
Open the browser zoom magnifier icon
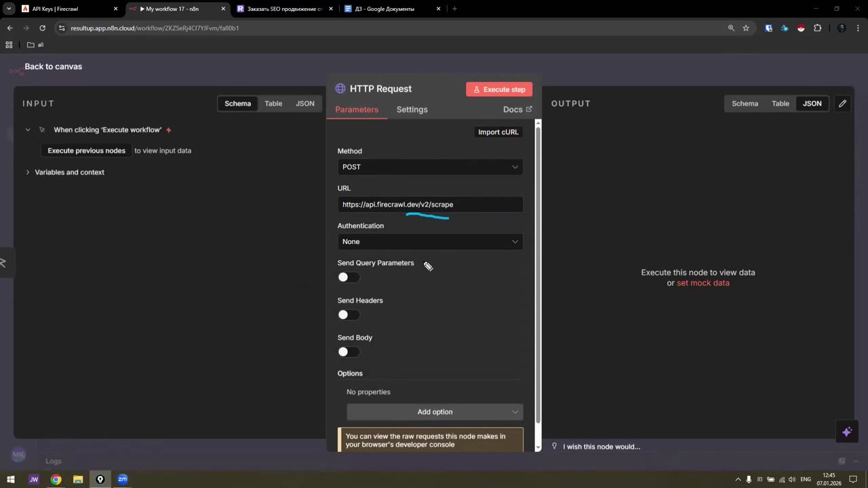[x=731, y=28]
